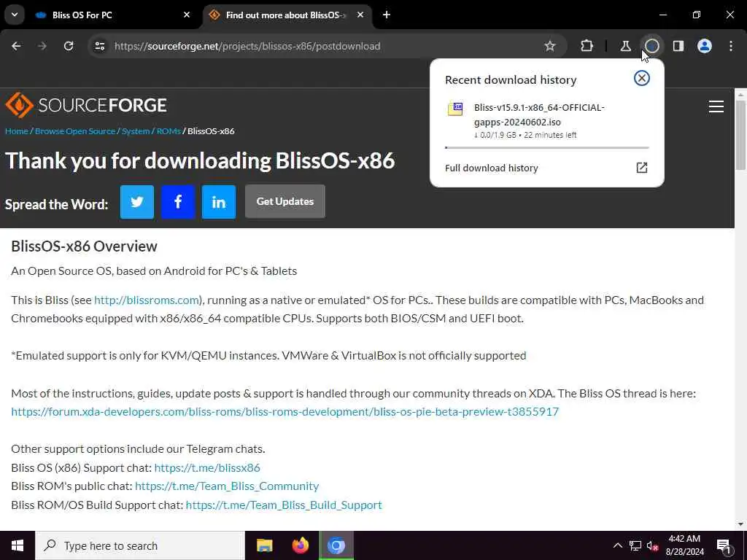Click the muted volume tray icon

(x=652, y=545)
